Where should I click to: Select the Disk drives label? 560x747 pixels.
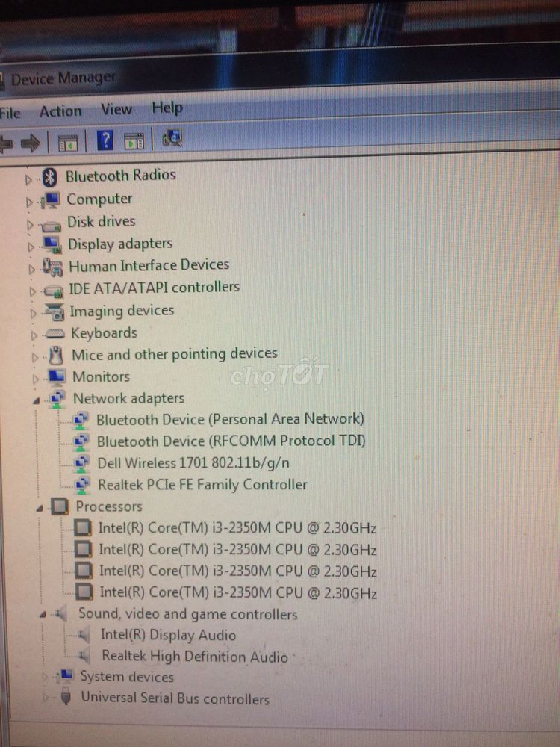tap(101, 222)
